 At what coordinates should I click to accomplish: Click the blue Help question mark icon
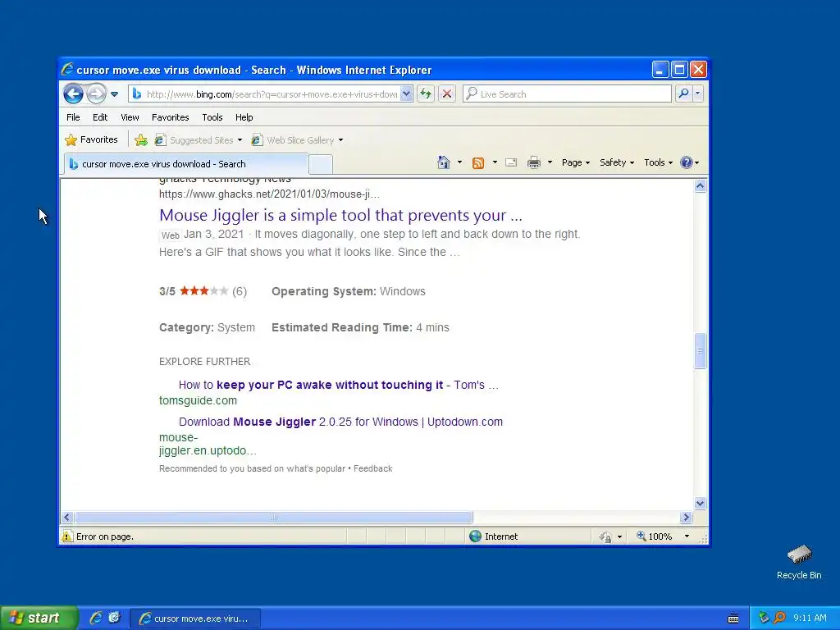(x=687, y=162)
